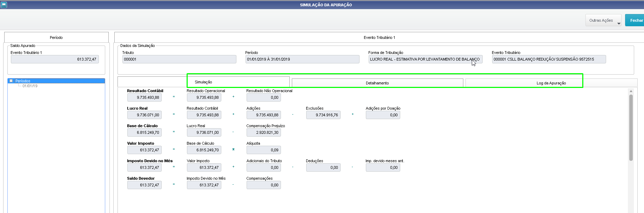
Task: Open the Log da Apuração tab
Action: coord(551,83)
